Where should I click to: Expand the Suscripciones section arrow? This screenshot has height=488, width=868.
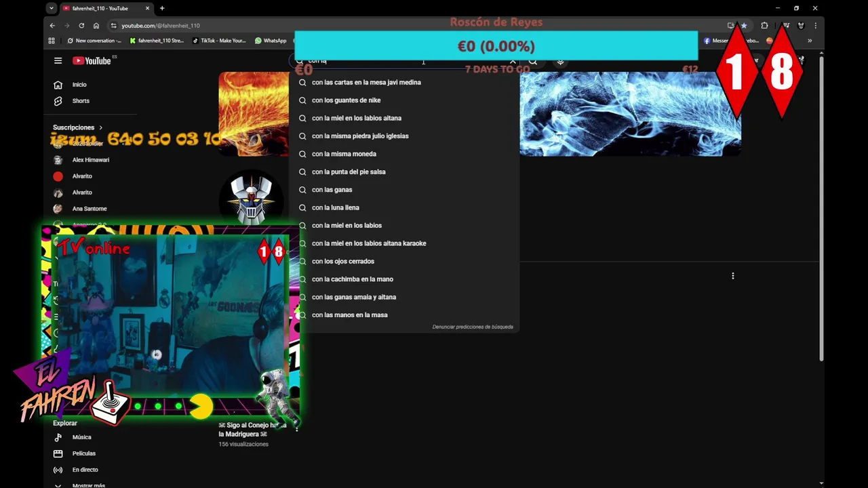101,127
